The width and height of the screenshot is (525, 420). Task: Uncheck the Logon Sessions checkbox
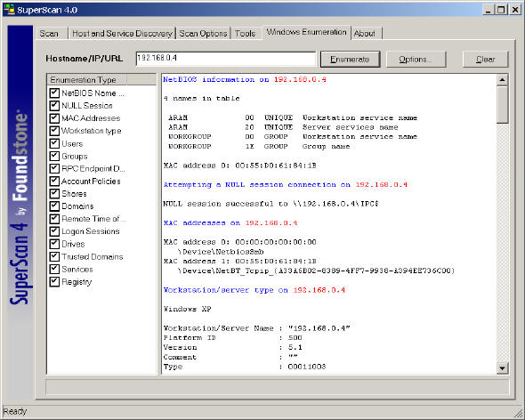[54, 231]
